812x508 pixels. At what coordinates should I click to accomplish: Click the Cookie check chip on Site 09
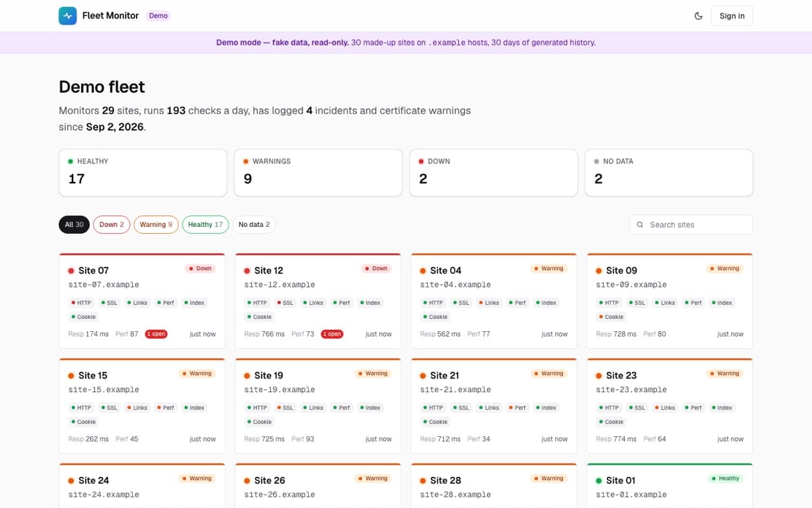pos(611,317)
